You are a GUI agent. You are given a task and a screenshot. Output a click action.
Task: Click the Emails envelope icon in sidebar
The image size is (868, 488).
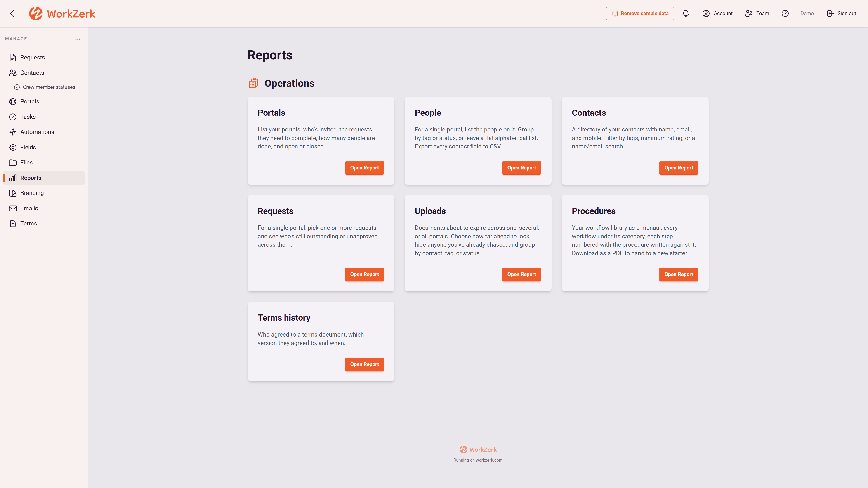pyautogui.click(x=13, y=209)
